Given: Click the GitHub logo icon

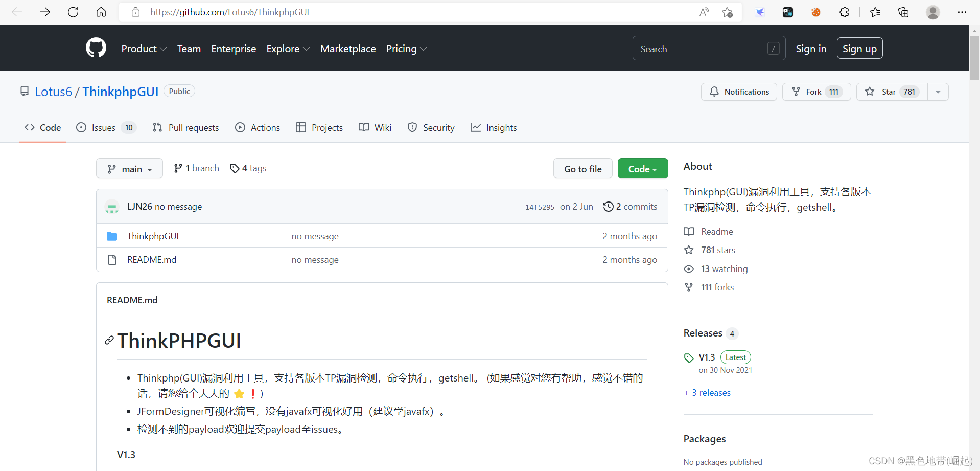Looking at the screenshot, I should pos(96,48).
